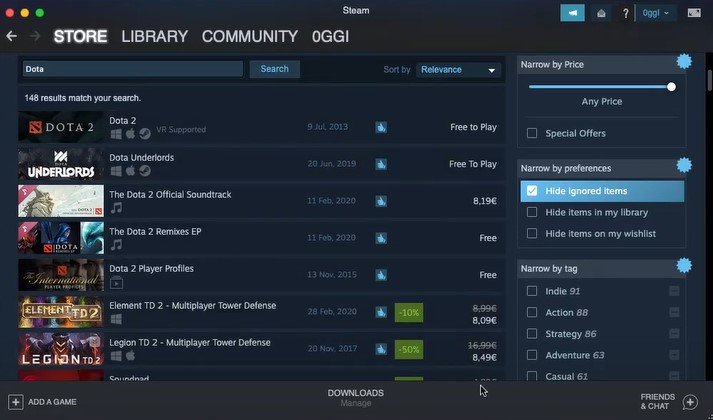This screenshot has height=420, width=713.
Task: Click the price range slider handle
Action: (x=671, y=87)
